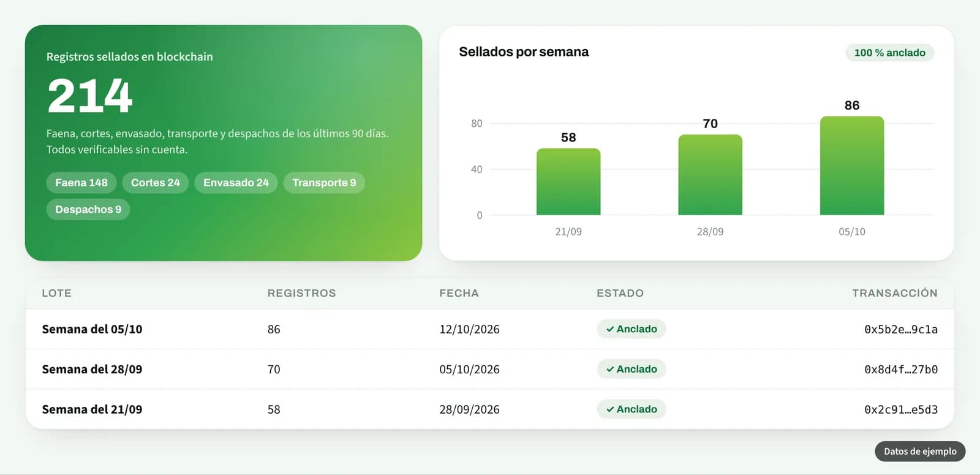Viewport: 980px width, 475px height.
Task: Click the date 05/10/2026
Action: coord(469,370)
